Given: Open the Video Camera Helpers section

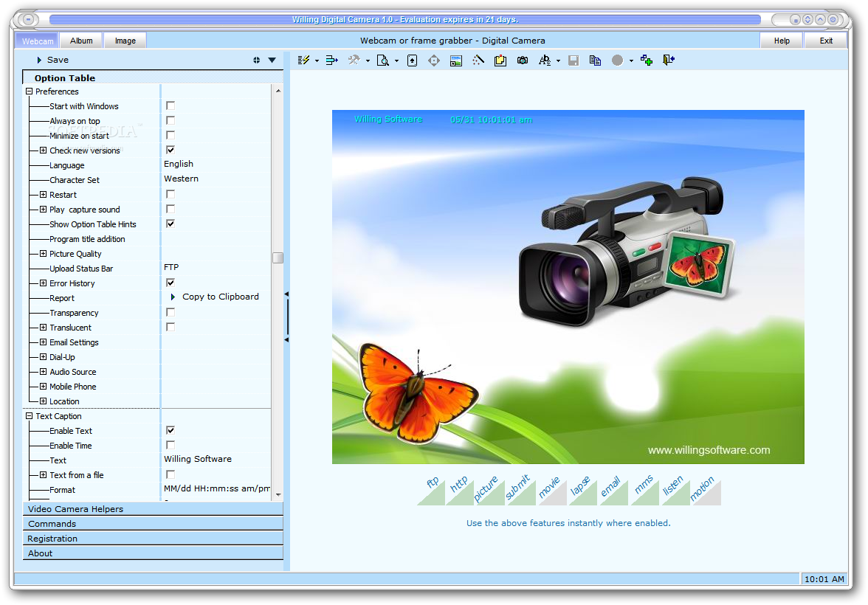Looking at the screenshot, I should pos(153,508).
